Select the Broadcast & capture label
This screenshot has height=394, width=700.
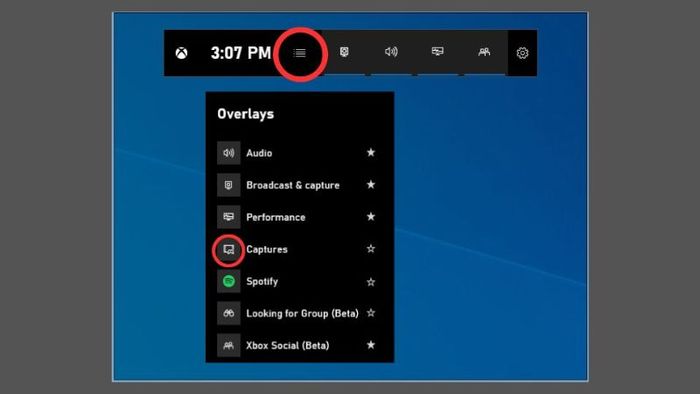click(293, 185)
